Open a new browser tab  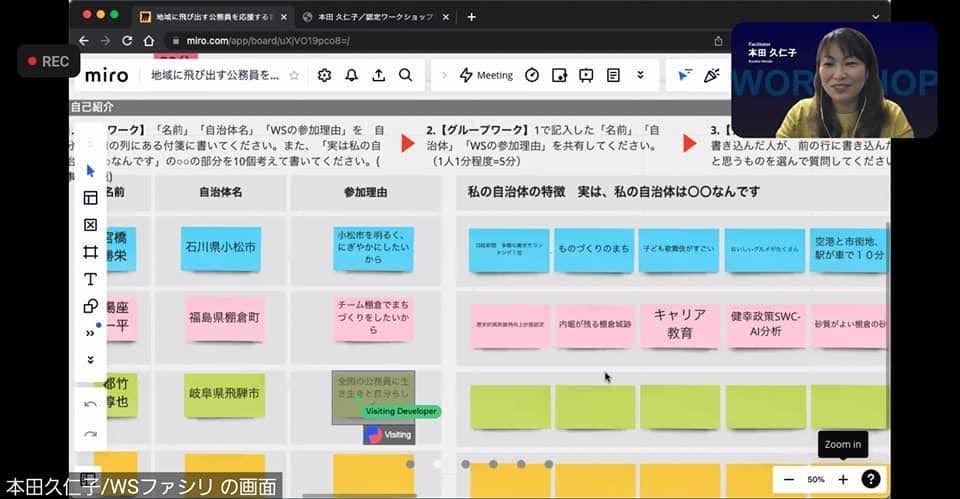(x=471, y=17)
